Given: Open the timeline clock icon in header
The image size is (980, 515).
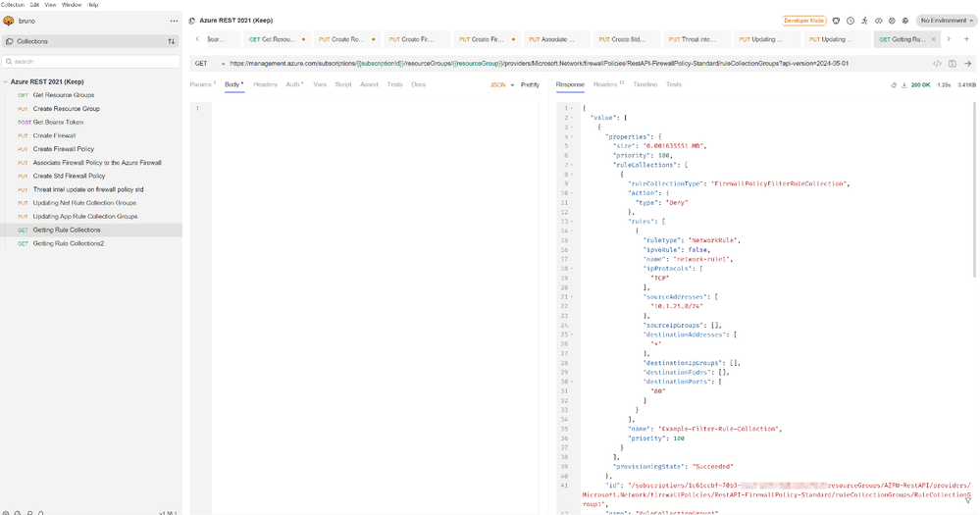Looking at the screenshot, I should (851, 21).
